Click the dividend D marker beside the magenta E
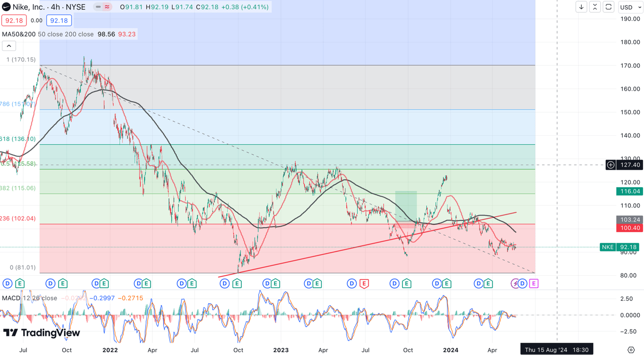Image resolution: width=644 pixels, height=355 pixels. 522,283
